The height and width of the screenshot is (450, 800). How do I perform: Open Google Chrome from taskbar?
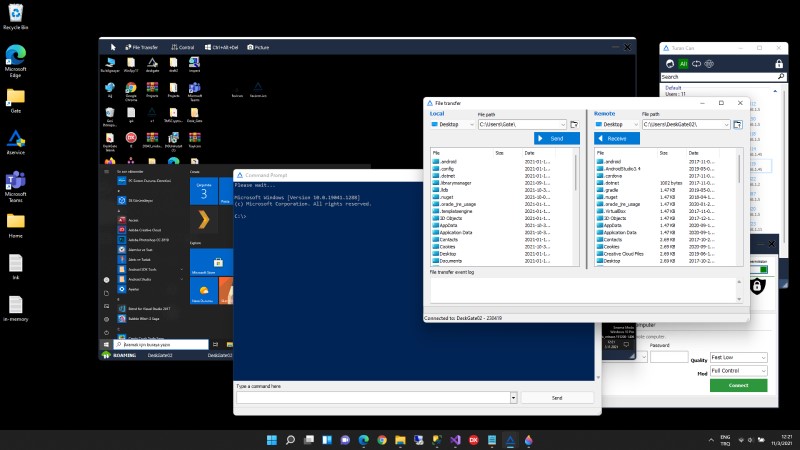click(382, 440)
